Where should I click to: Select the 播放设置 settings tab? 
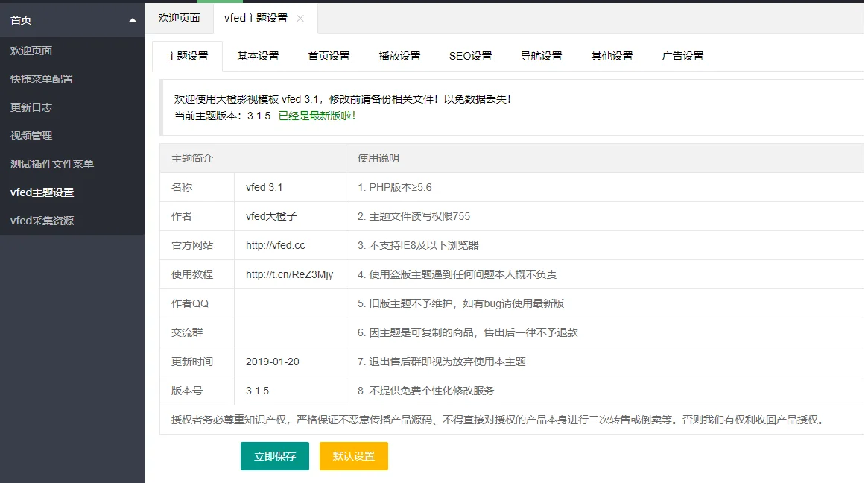point(399,56)
